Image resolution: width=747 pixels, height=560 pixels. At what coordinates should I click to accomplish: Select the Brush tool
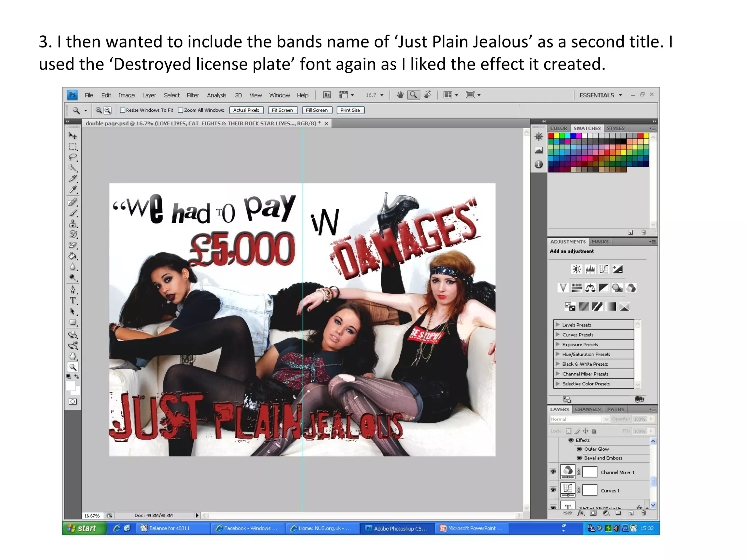73,213
